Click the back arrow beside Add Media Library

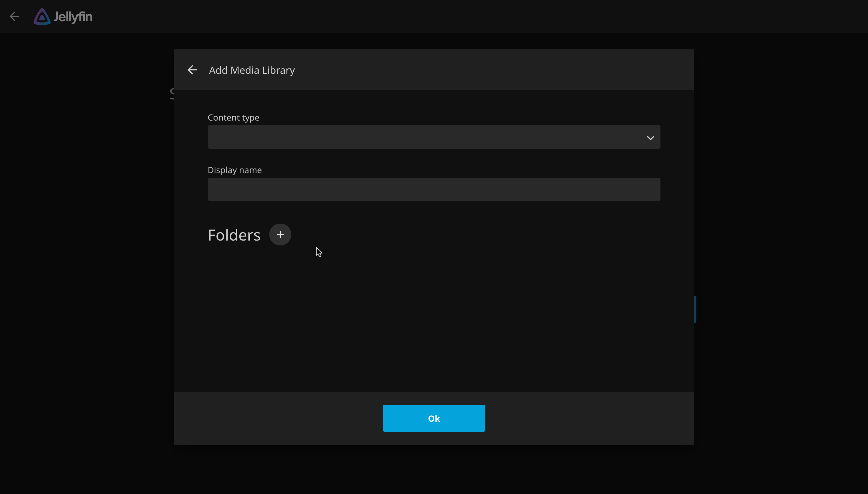pyautogui.click(x=192, y=69)
